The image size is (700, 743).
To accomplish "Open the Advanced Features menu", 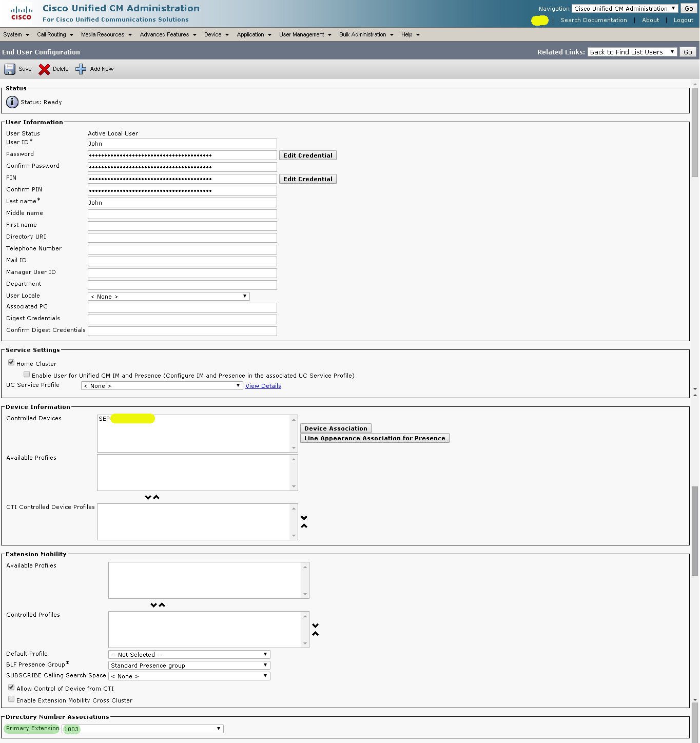I will 168,34.
